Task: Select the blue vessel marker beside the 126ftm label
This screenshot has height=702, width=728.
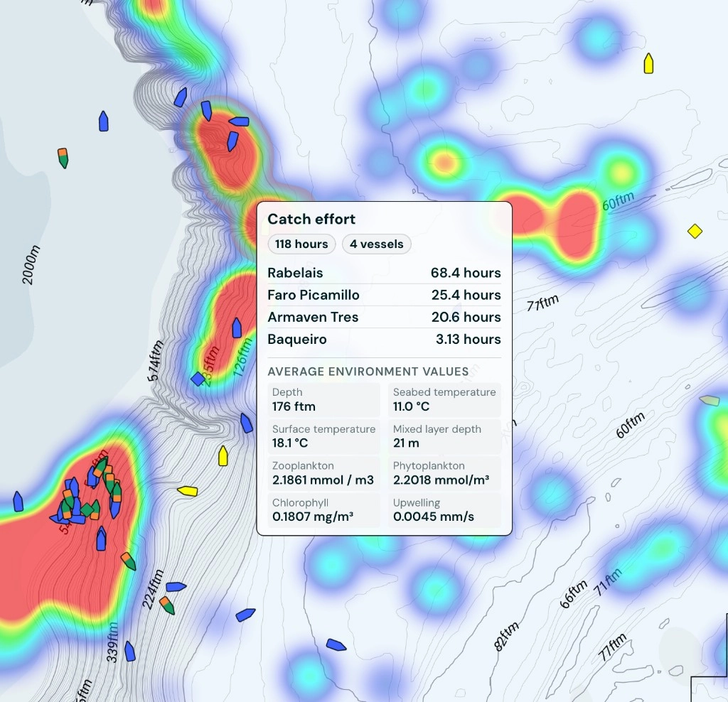Action: pyautogui.click(x=237, y=328)
